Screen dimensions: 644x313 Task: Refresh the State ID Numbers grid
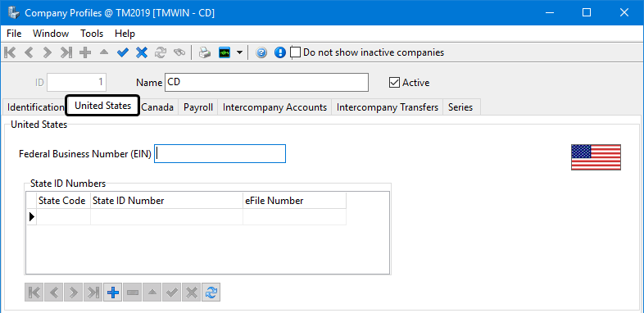click(x=211, y=293)
